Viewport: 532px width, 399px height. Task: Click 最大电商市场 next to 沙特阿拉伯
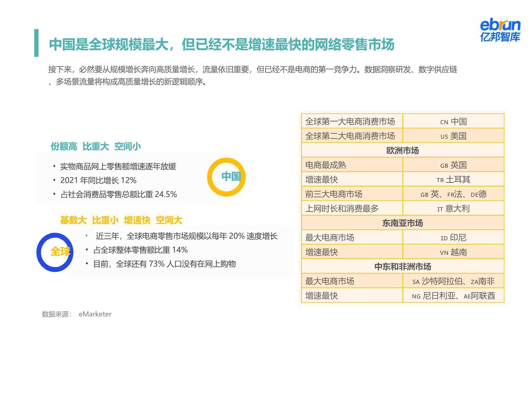[x=352, y=281]
